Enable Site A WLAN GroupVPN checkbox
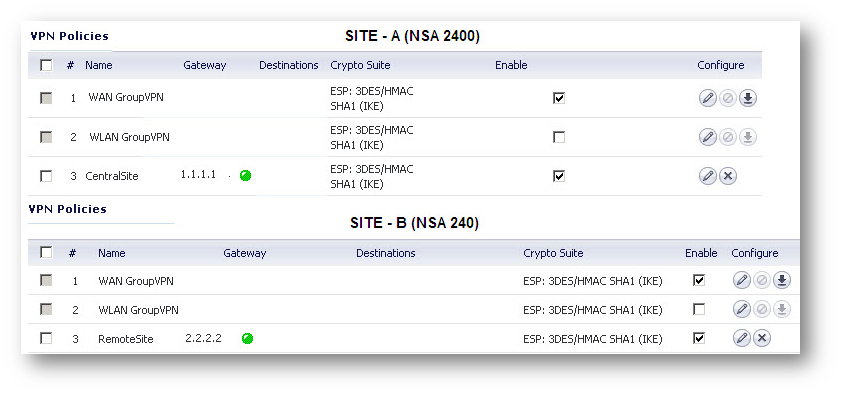 tap(559, 138)
